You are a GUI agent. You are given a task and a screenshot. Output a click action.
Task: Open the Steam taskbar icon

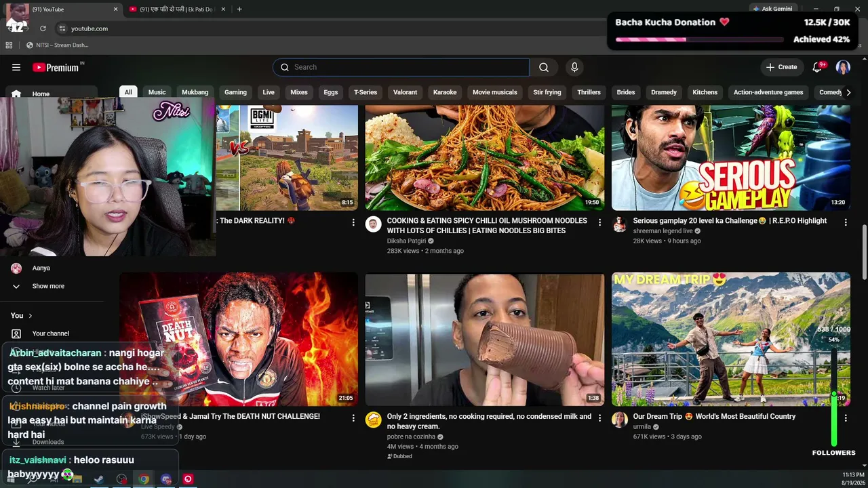[99, 479]
